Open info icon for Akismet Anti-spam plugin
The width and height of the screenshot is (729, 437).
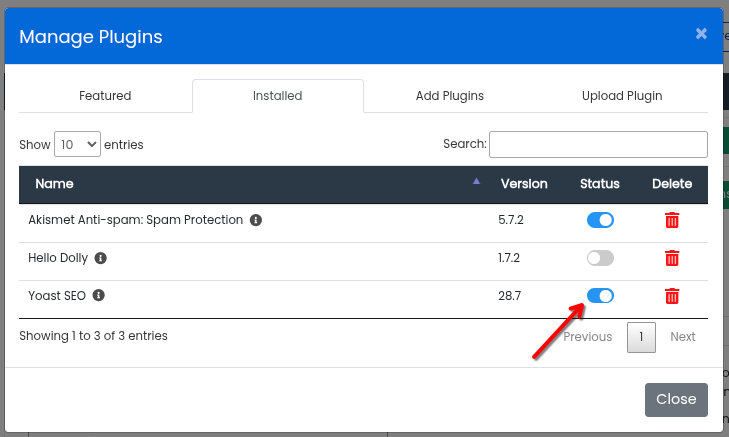[x=256, y=220]
